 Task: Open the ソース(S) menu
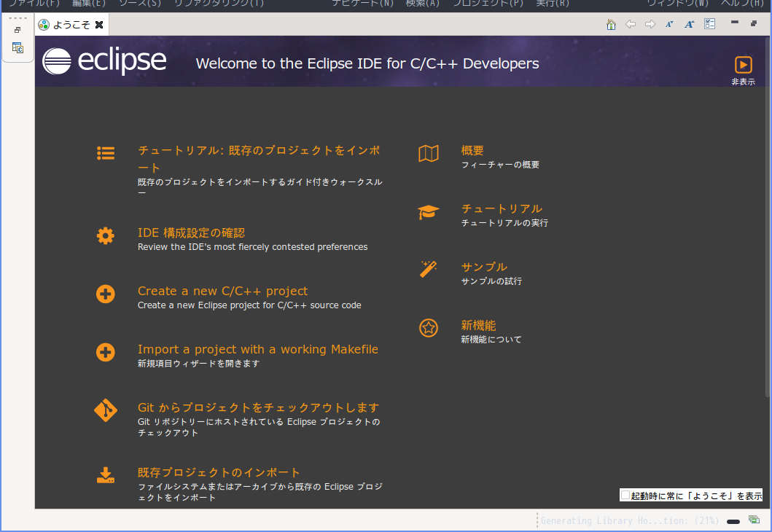pyautogui.click(x=140, y=4)
